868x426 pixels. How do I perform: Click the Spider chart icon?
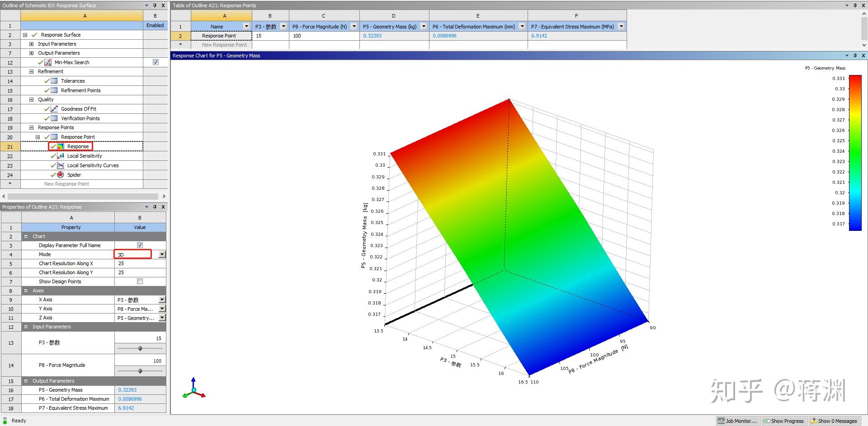[x=60, y=174]
